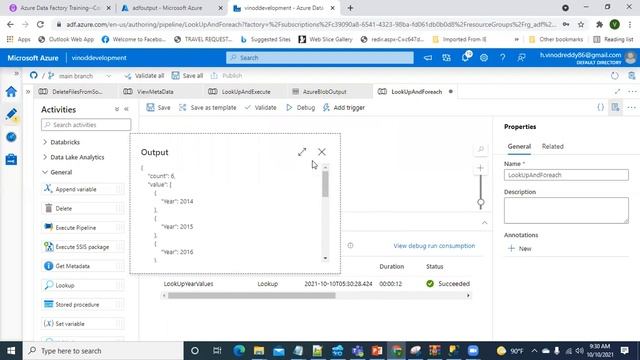Click Validate in pipeline toolbar

pyautogui.click(x=260, y=107)
